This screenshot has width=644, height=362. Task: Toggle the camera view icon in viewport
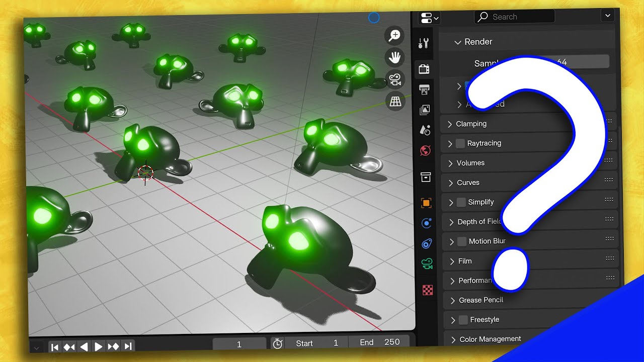pyautogui.click(x=395, y=79)
